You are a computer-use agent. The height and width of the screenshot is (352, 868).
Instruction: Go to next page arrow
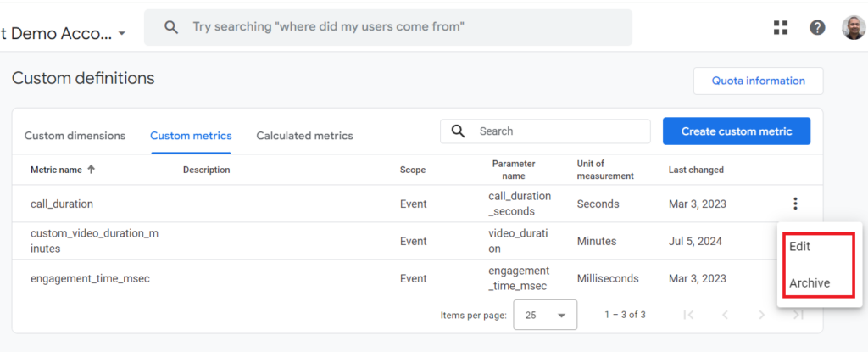point(762,315)
